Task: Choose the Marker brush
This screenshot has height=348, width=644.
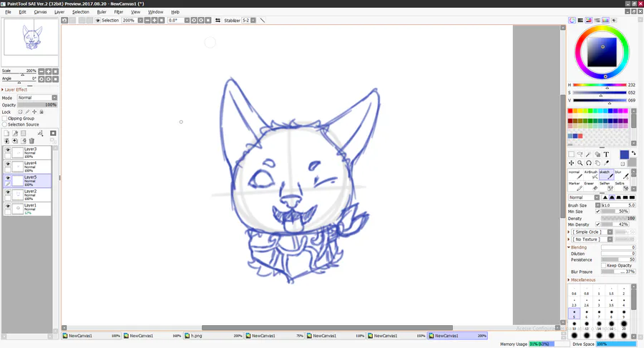Action: (575, 186)
